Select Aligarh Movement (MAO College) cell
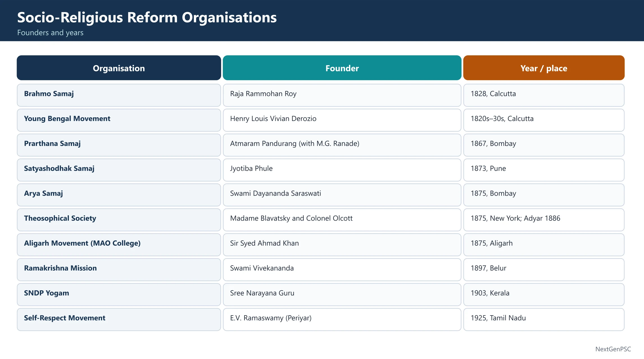 [x=119, y=245]
